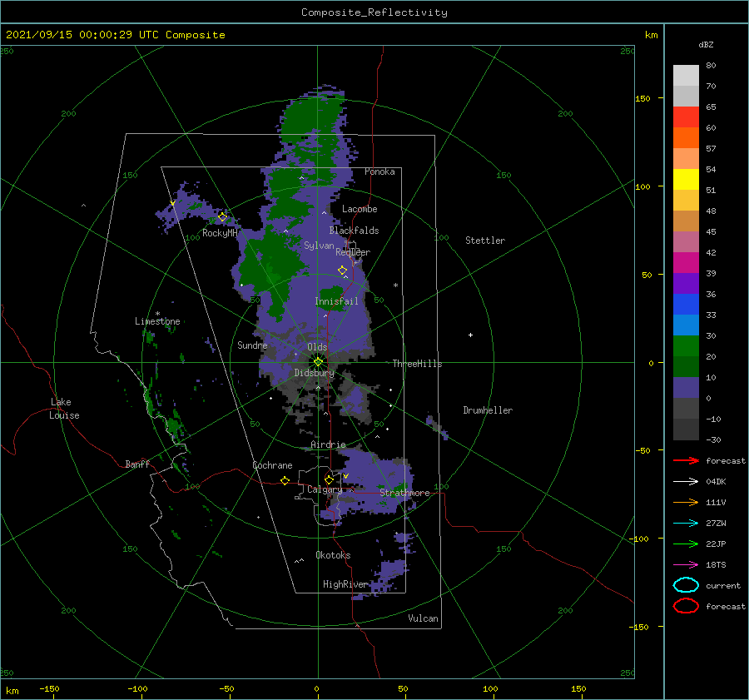Click the magenta 18TS arrow in legend
The height and width of the screenshot is (700, 749).
pos(686,565)
